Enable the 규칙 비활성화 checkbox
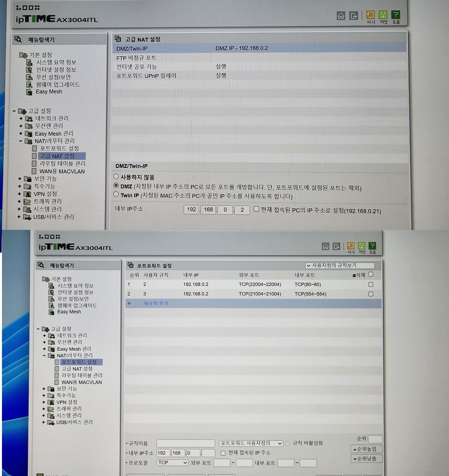The height and width of the screenshot is (476, 449). click(x=287, y=443)
